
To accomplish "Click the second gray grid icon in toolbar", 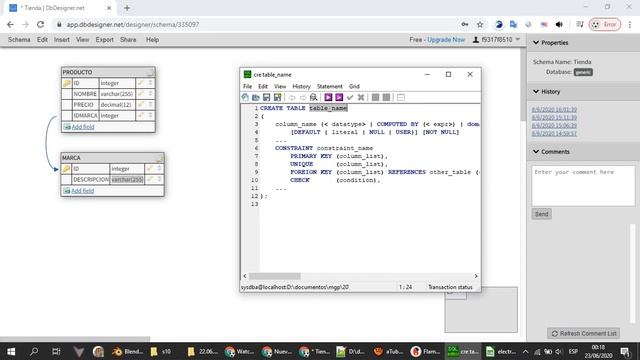I will pyautogui.click(x=386, y=98).
